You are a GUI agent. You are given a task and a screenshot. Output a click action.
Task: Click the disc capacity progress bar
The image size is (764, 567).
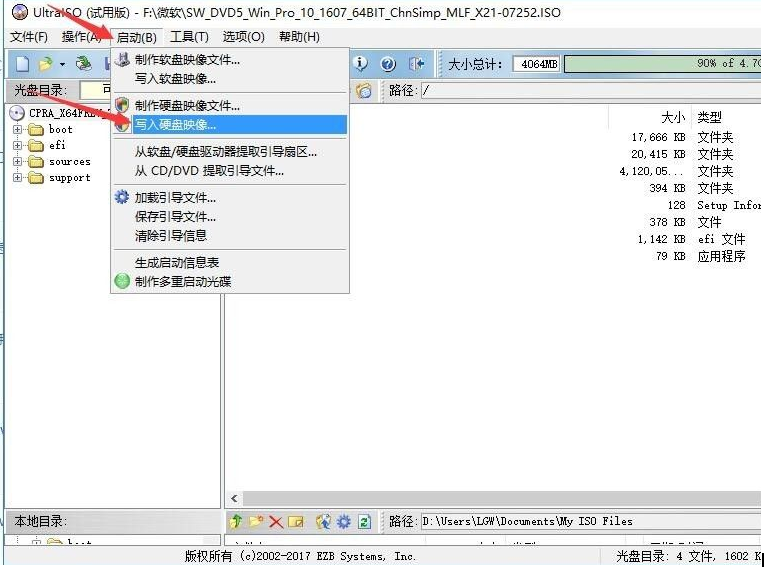pyautogui.click(x=662, y=64)
